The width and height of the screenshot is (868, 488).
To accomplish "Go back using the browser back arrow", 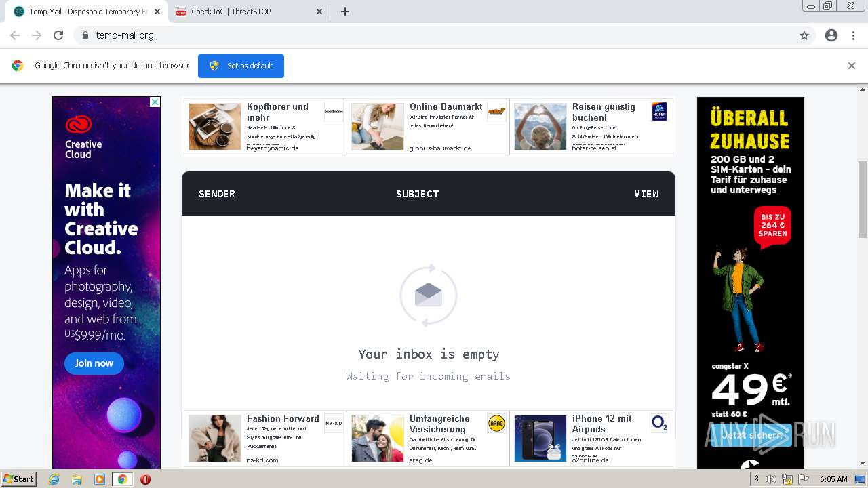I will point(15,35).
